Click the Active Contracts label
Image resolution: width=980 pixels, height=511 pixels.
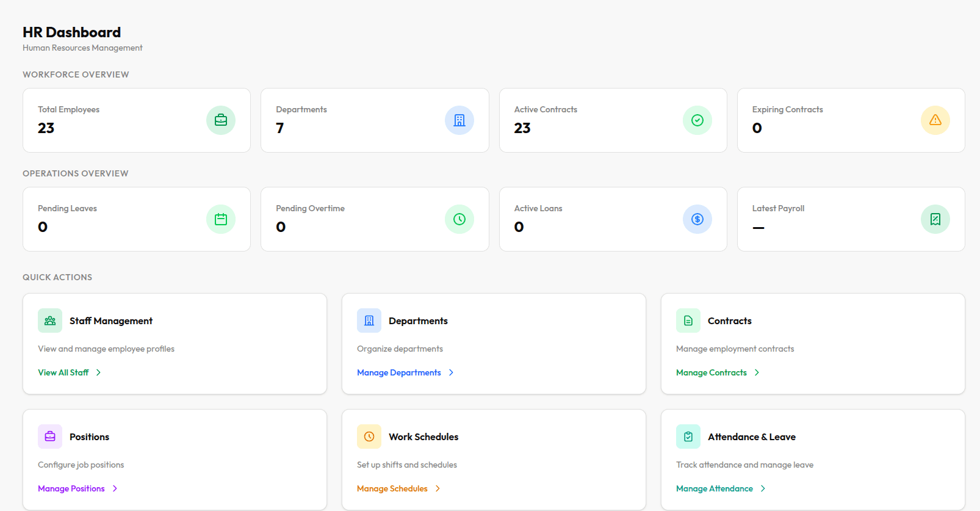pyautogui.click(x=546, y=109)
